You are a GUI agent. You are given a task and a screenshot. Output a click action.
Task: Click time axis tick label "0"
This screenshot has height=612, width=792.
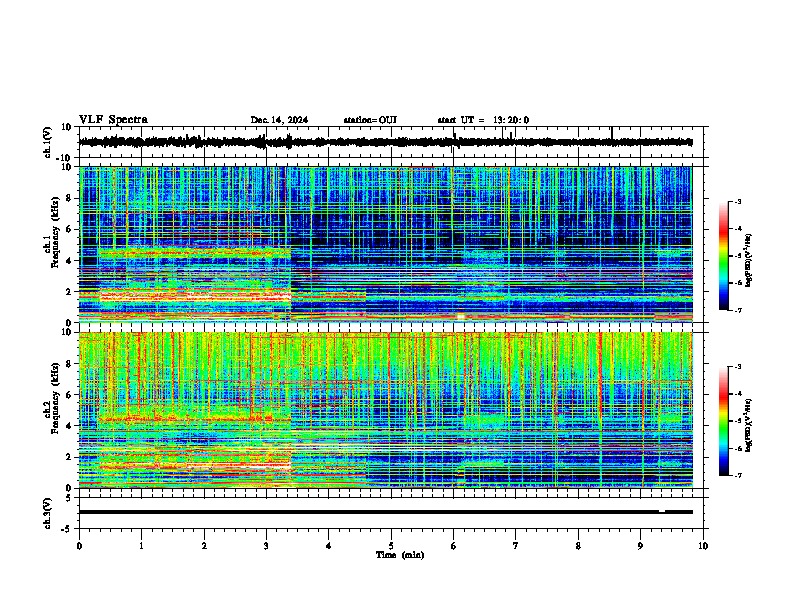79,546
